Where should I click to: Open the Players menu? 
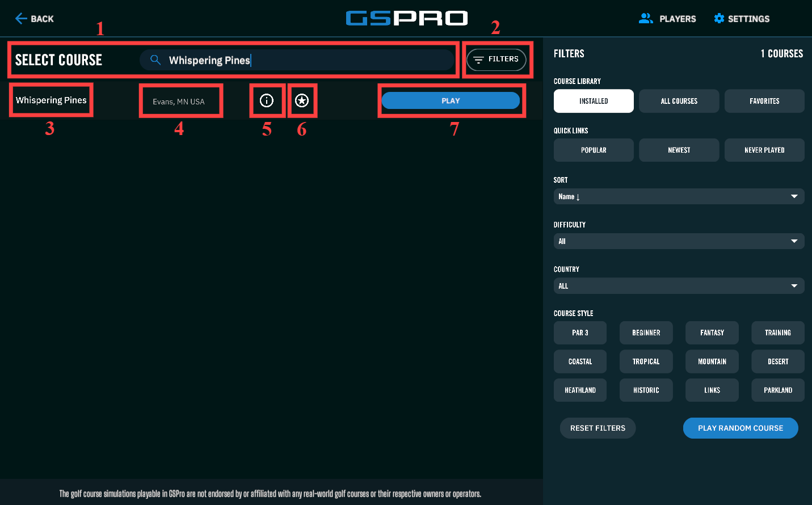[x=667, y=19]
